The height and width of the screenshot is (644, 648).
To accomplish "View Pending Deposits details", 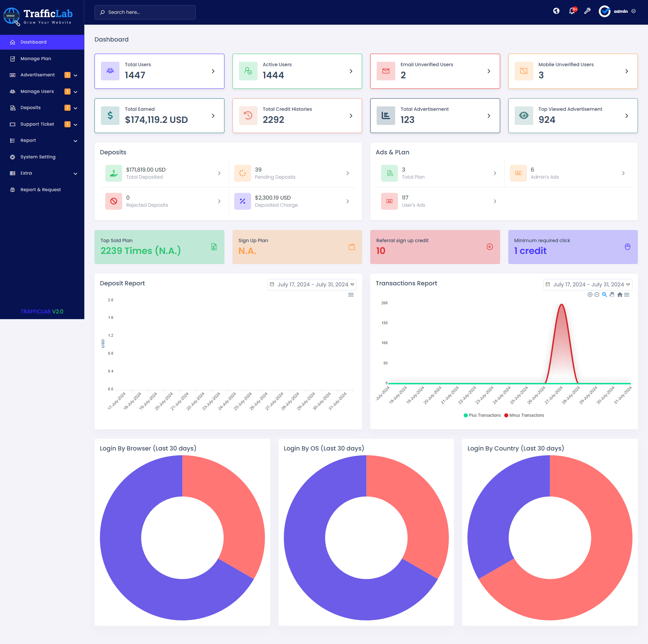I will (x=292, y=173).
